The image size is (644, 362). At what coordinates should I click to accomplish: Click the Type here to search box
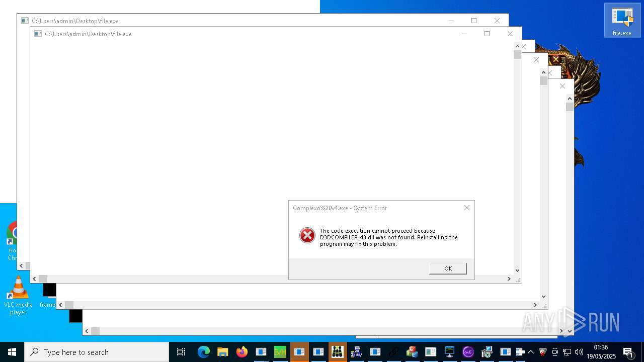[x=97, y=352]
